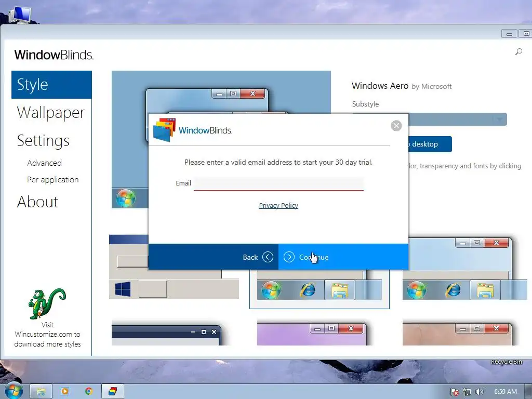Screen dimensions: 532x399
Task: Click the WindowBlinds logo in dialog
Action: click(x=193, y=130)
